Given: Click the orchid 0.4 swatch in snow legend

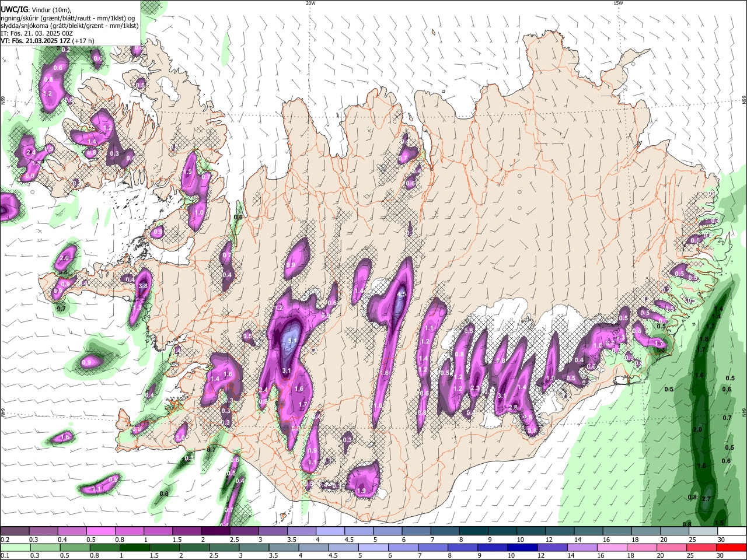Looking at the screenshot, I should click(72, 531).
